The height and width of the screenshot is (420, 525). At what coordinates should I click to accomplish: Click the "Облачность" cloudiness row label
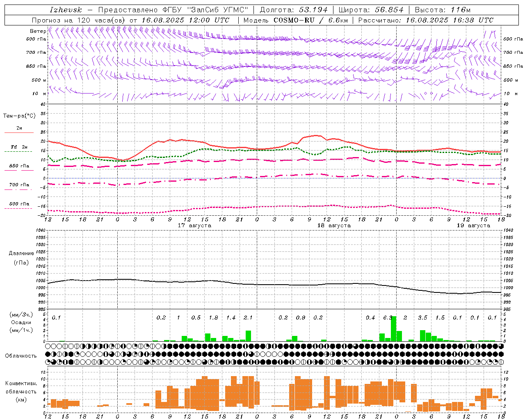coord(21,356)
